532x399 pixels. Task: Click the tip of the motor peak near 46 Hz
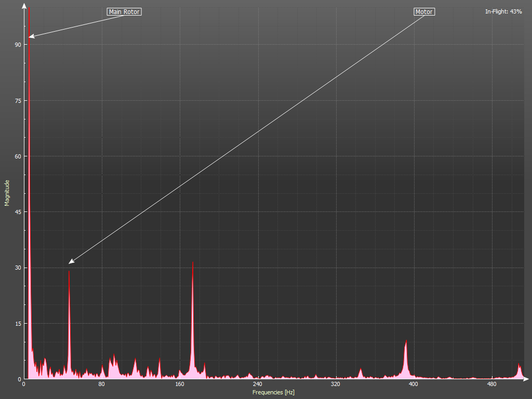[x=69, y=272]
